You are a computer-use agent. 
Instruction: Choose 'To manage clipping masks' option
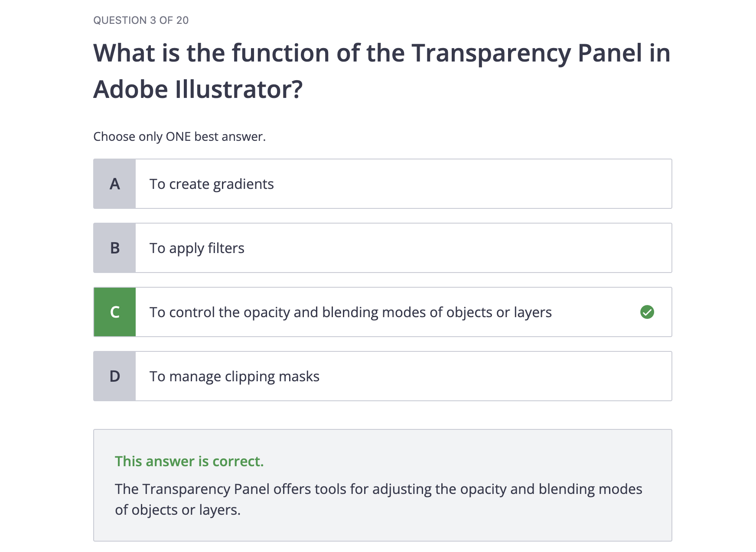234,377
